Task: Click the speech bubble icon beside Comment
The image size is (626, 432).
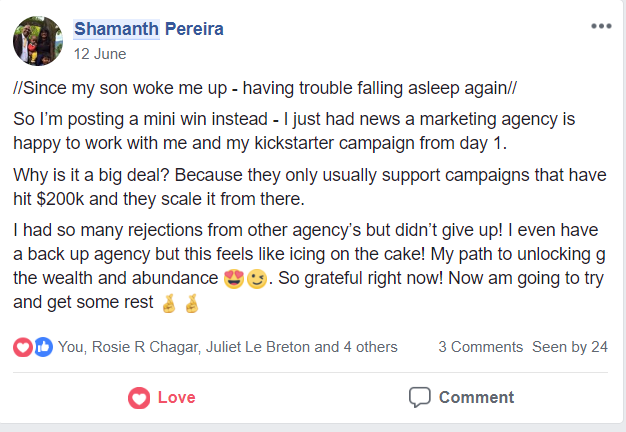Action: pyautogui.click(x=420, y=397)
